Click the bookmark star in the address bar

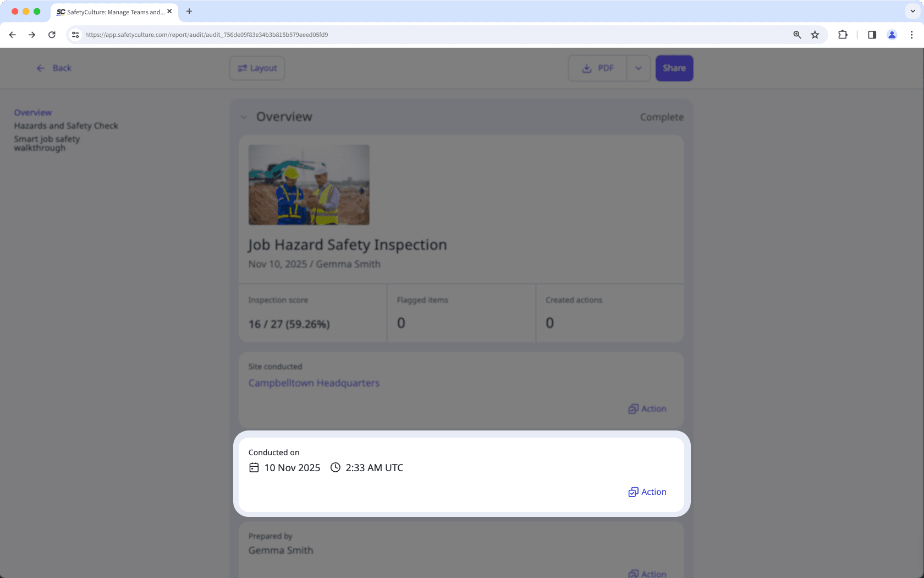coord(815,34)
